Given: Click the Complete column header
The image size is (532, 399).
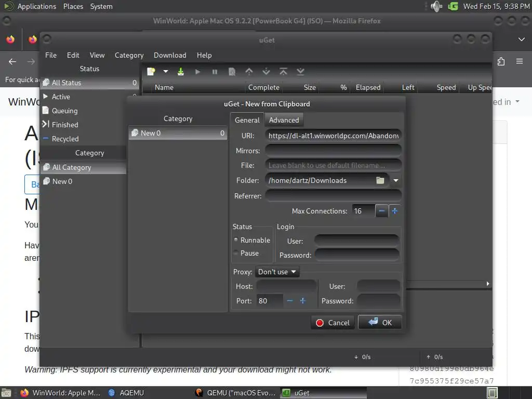Looking at the screenshot, I should [264, 87].
